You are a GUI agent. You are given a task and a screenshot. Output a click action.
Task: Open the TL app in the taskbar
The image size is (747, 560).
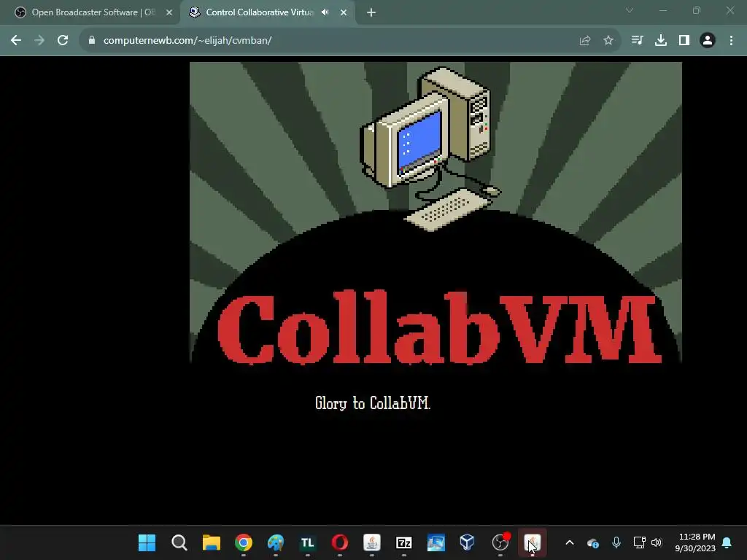pos(308,542)
